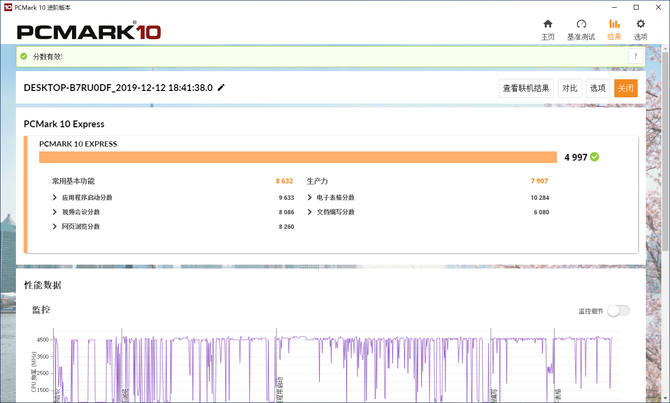Click the orange 关闭 button
The width and height of the screenshot is (670, 403).
point(626,88)
